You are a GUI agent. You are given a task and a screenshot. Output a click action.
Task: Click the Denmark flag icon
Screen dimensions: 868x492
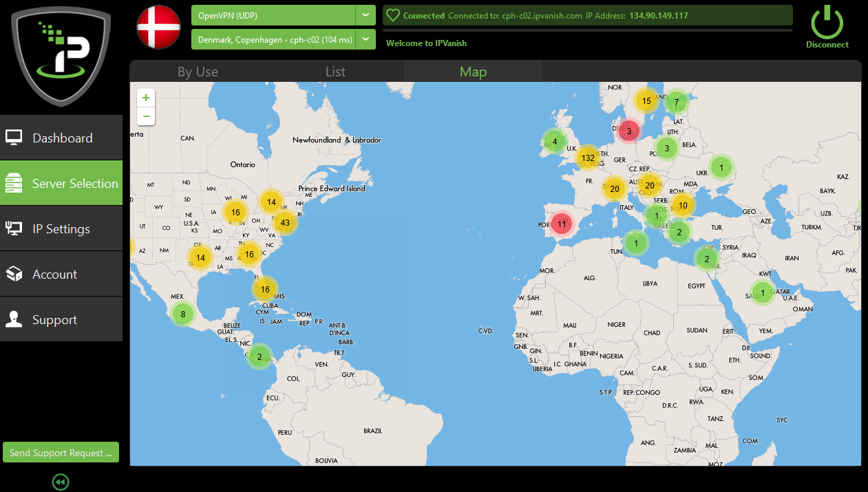158,28
